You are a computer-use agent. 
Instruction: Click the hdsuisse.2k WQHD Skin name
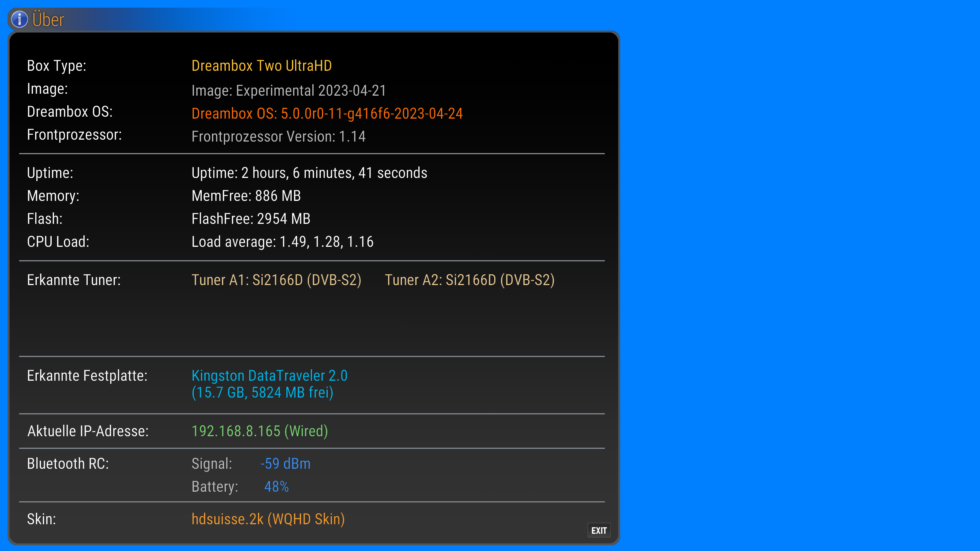[268, 519]
